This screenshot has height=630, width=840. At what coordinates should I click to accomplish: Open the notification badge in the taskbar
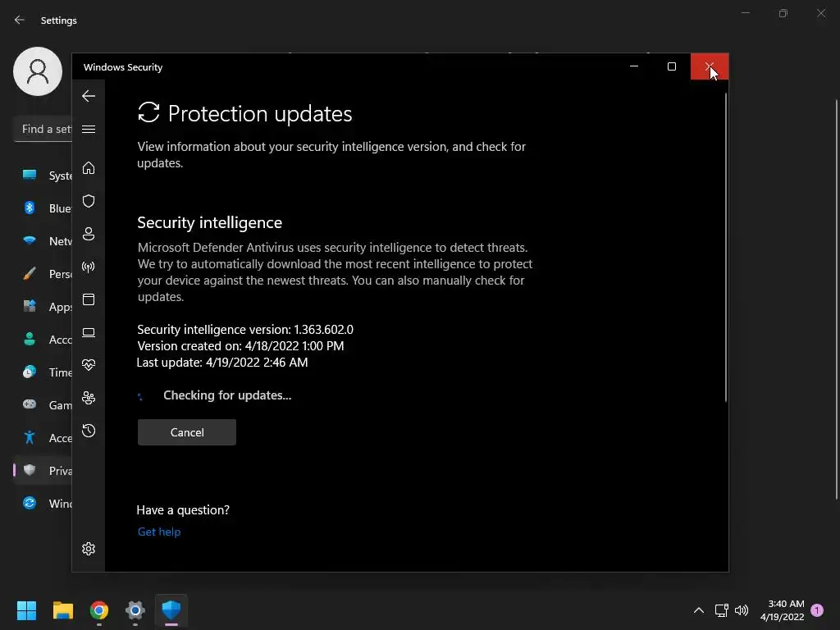point(817,609)
